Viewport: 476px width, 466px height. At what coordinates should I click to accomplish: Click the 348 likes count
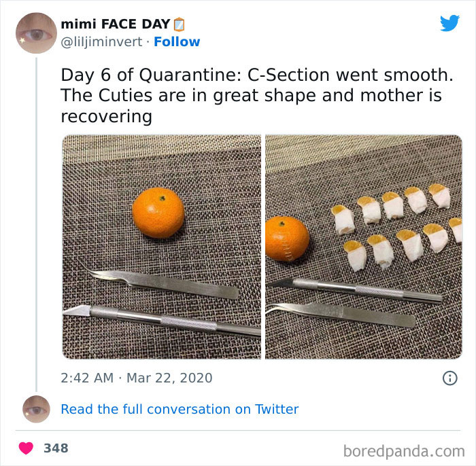56,448
